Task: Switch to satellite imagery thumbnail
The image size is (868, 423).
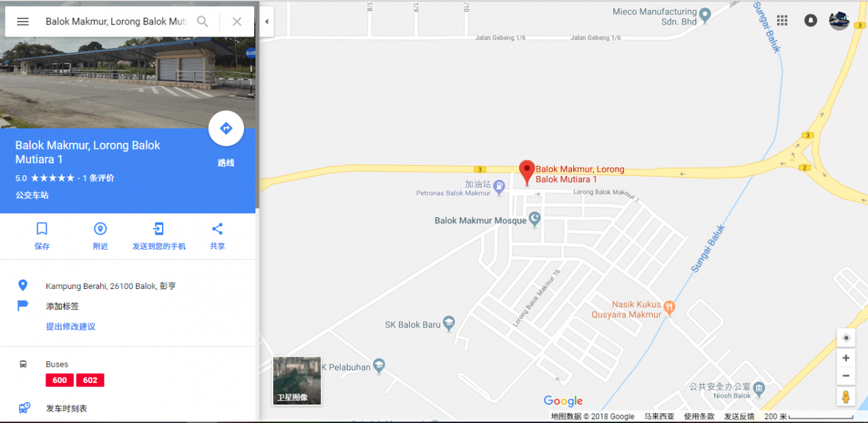Action: (x=297, y=380)
